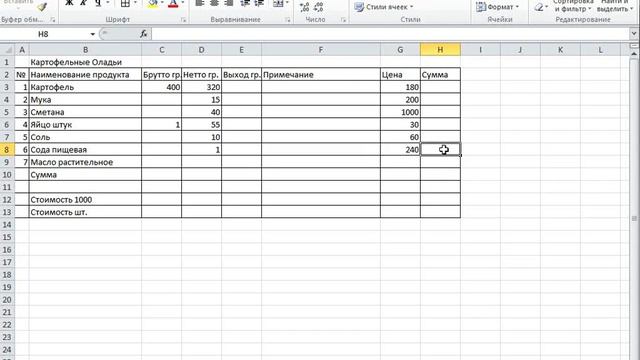Click Select All corner button
Screen dimensions: 640x360
[7, 50]
